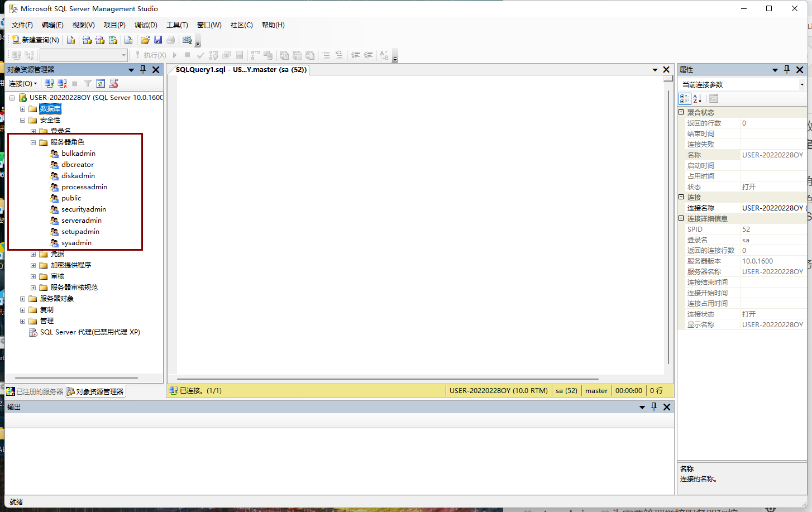The height and width of the screenshot is (512, 812).
Task: Click the Parse checkmark icon
Action: coord(200,55)
